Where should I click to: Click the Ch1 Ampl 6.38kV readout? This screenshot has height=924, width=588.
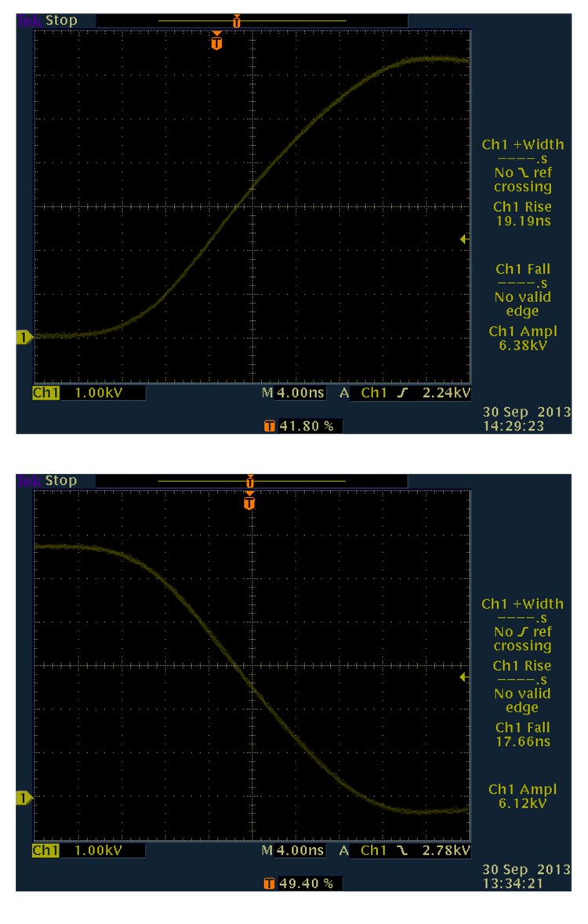click(522, 337)
